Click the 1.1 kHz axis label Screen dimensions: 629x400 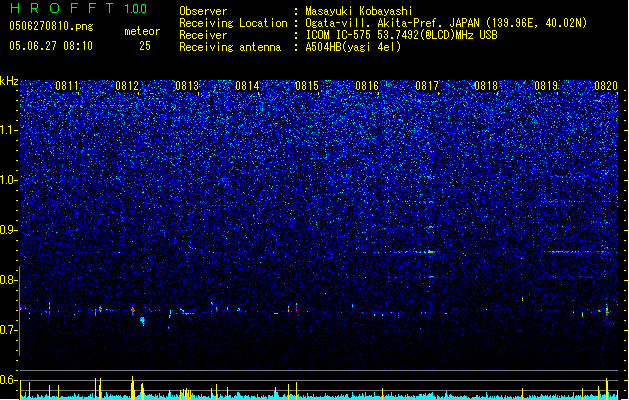point(9,130)
